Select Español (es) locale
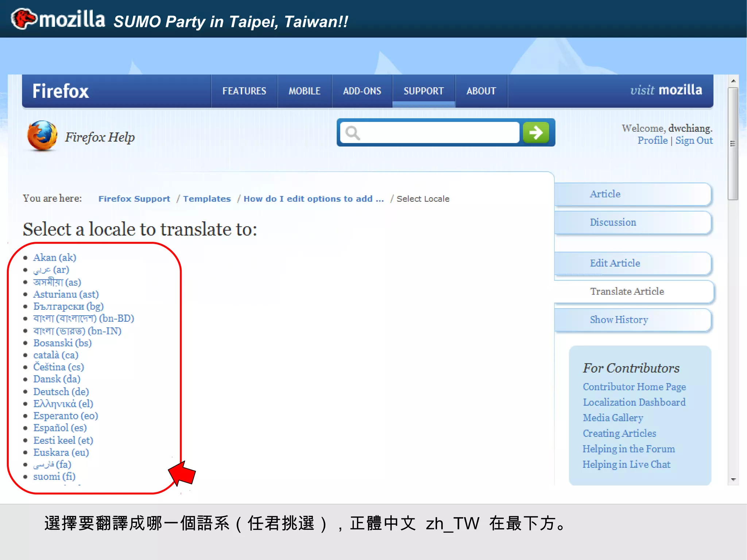 pos(60,428)
